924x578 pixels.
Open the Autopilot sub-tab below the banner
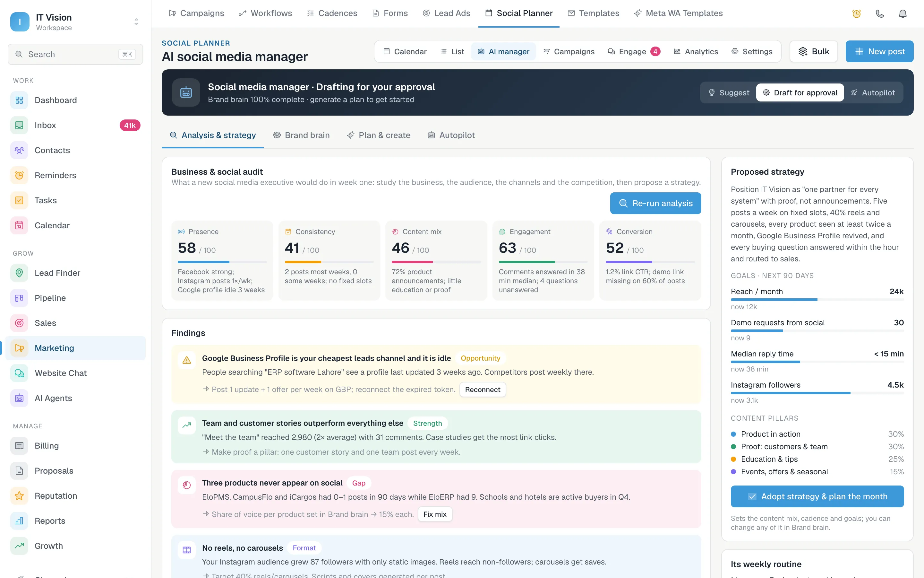click(451, 135)
